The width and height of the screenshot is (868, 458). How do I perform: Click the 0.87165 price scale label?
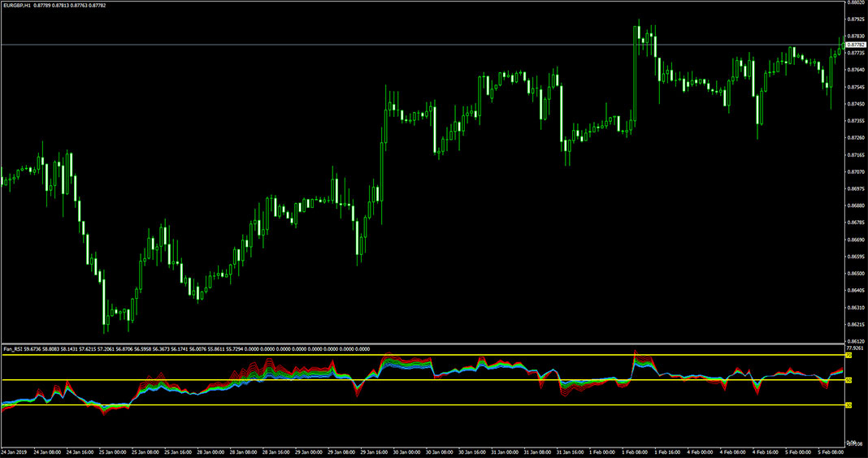click(856, 154)
